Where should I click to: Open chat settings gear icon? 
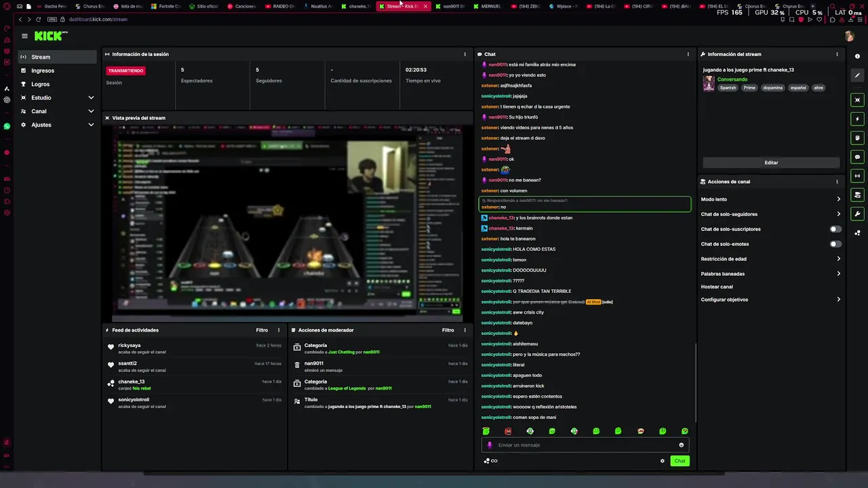click(663, 461)
